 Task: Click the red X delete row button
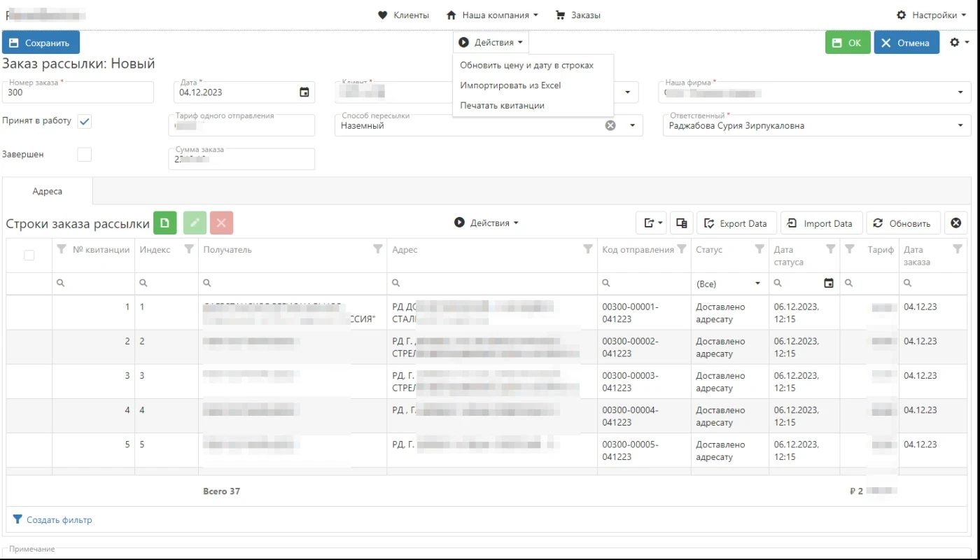pos(221,223)
